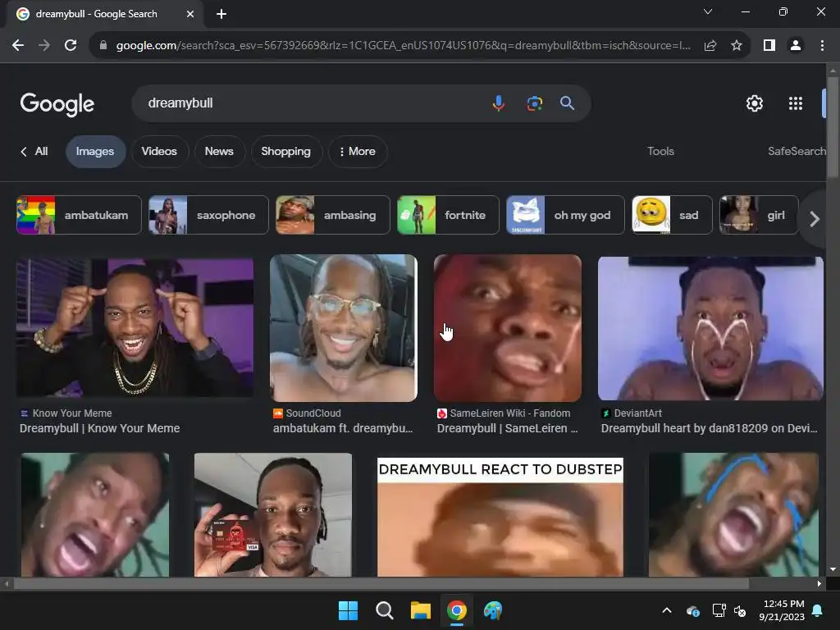The height and width of the screenshot is (630, 840).
Task: Open the notification bell
Action: [818, 610]
